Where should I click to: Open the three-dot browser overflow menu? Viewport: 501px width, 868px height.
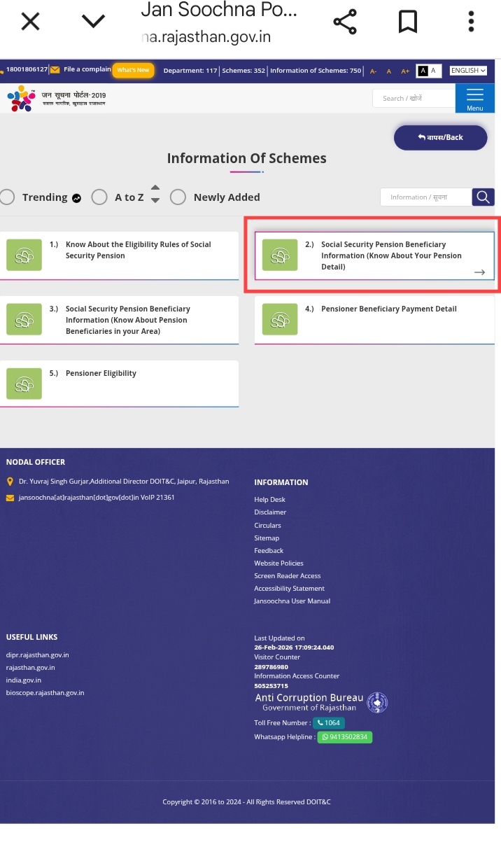[x=471, y=22]
